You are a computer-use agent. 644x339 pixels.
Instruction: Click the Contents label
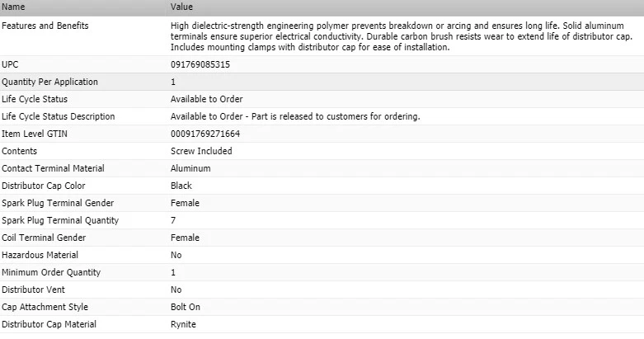pos(20,151)
